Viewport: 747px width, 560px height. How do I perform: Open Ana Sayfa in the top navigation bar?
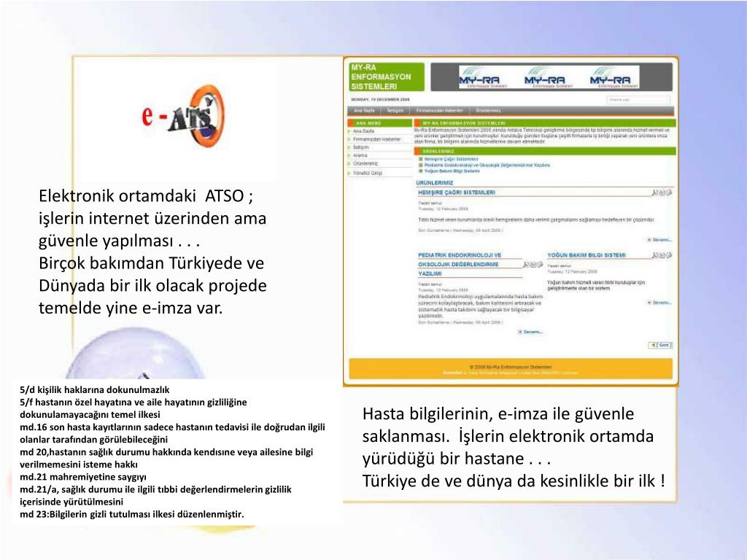coord(364,111)
